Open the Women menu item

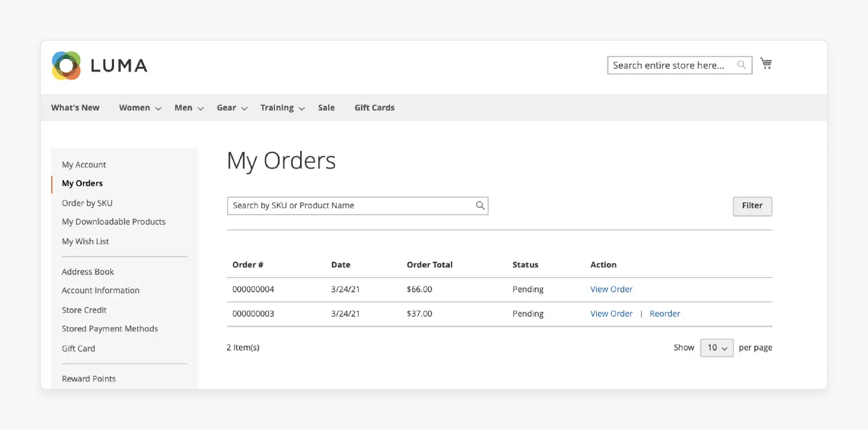click(134, 108)
